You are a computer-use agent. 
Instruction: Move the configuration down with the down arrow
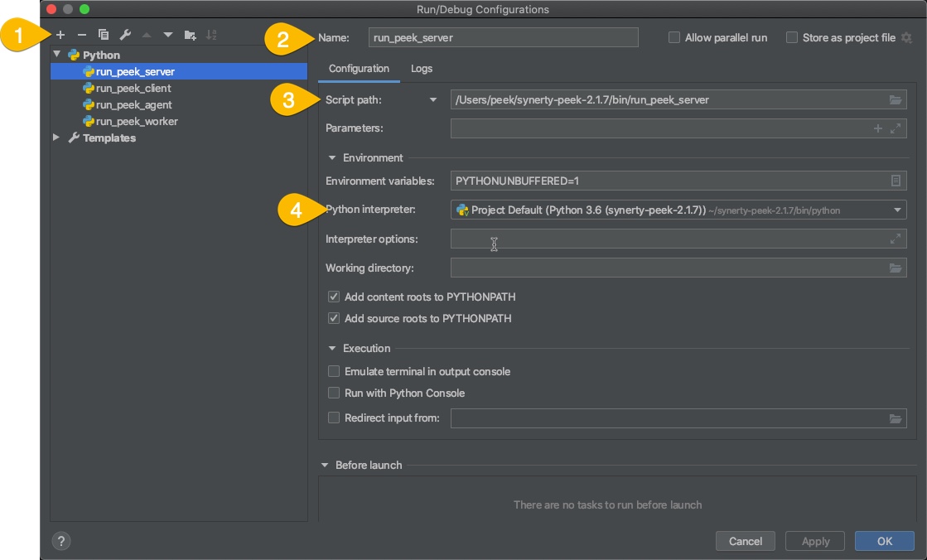coord(168,35)
